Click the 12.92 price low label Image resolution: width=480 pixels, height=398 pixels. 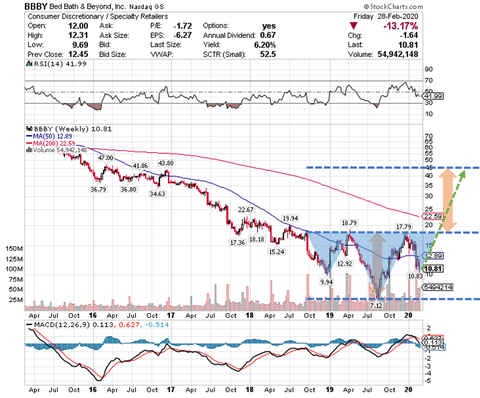pos(344,264)
